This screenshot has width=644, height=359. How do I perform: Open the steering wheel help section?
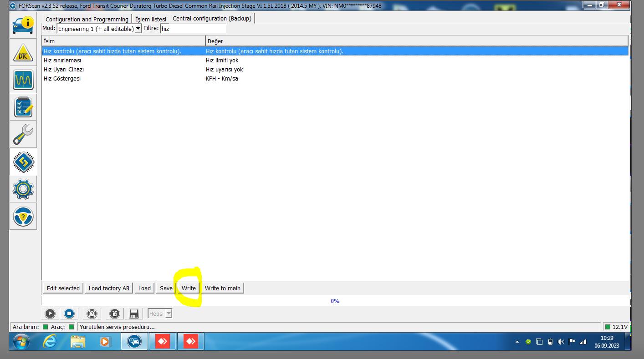click(23, 217)
